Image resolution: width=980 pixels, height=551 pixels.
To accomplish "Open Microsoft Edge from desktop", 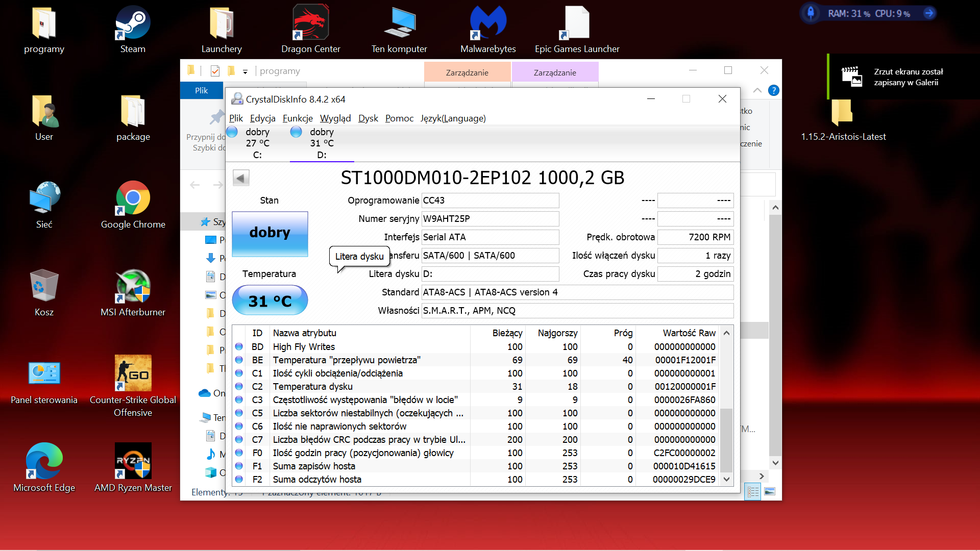I will [44, 468].
